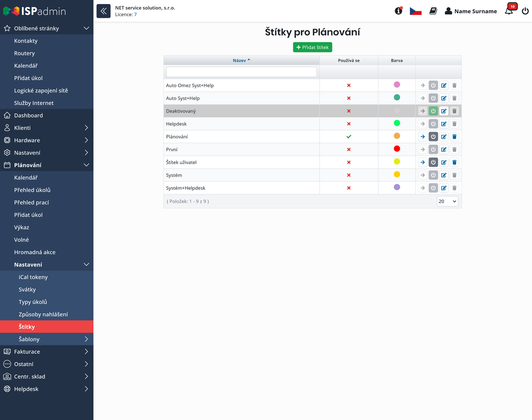Activate the Deaktivovaný label power button
This screenshot has height=420, width=532.
[x=433, y=111]
